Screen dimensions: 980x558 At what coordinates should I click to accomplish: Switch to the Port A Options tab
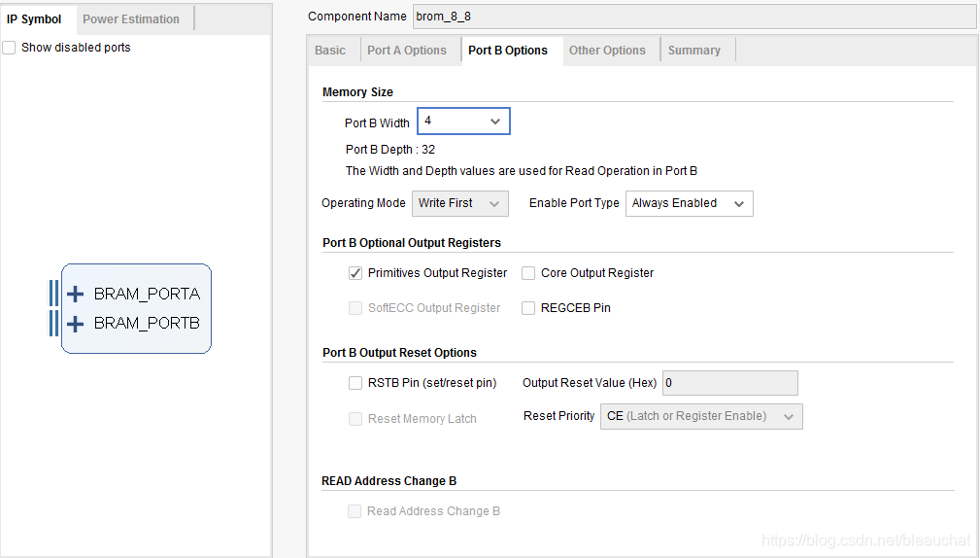tap(407, 51)
